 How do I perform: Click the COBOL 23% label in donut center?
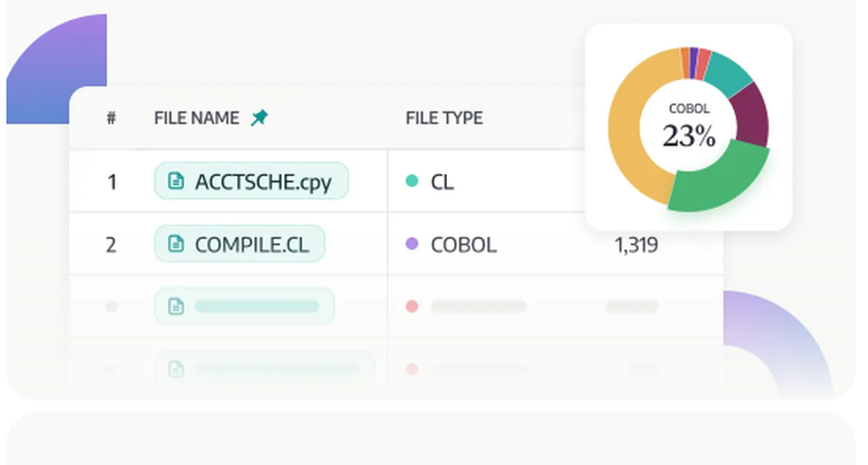click(688, 128)
